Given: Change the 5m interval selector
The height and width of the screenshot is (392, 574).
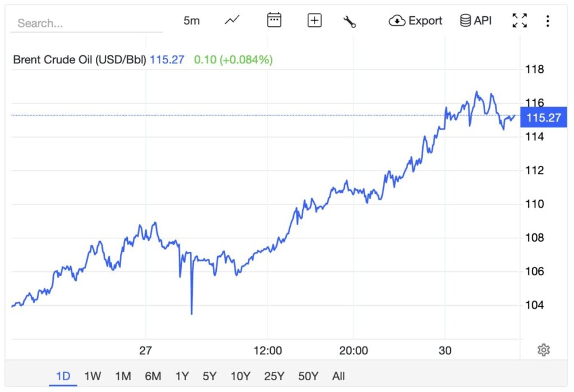Looking at the screenshot, I should coord(192,20).
